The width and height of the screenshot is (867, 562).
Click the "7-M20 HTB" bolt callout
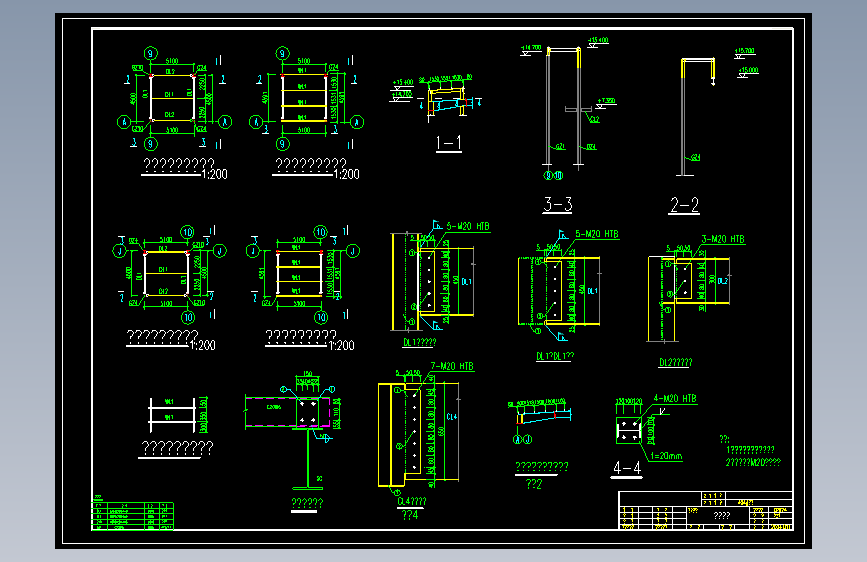point(452,366)
